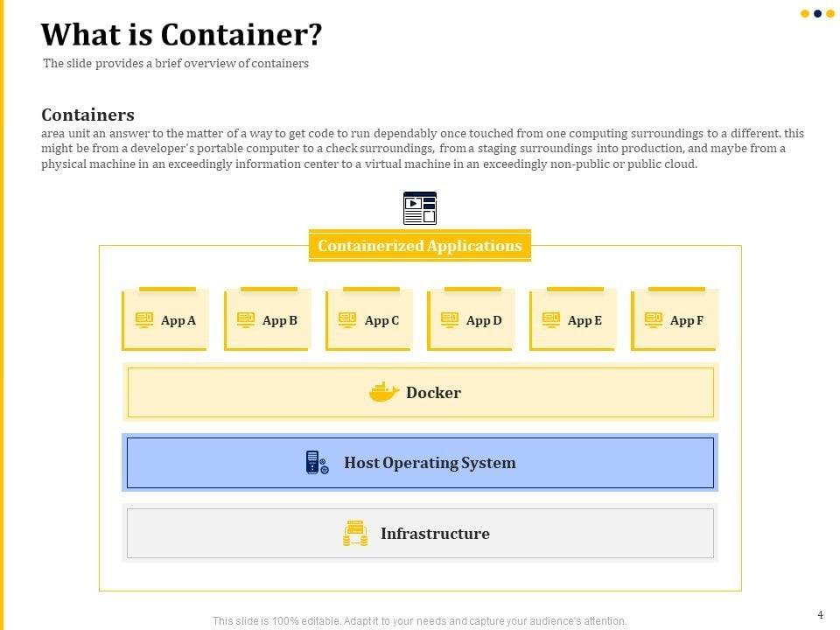This screenshot has width=840, height=630.
Task: Select the Containerized Applications banner
Action: click(420, 246)
